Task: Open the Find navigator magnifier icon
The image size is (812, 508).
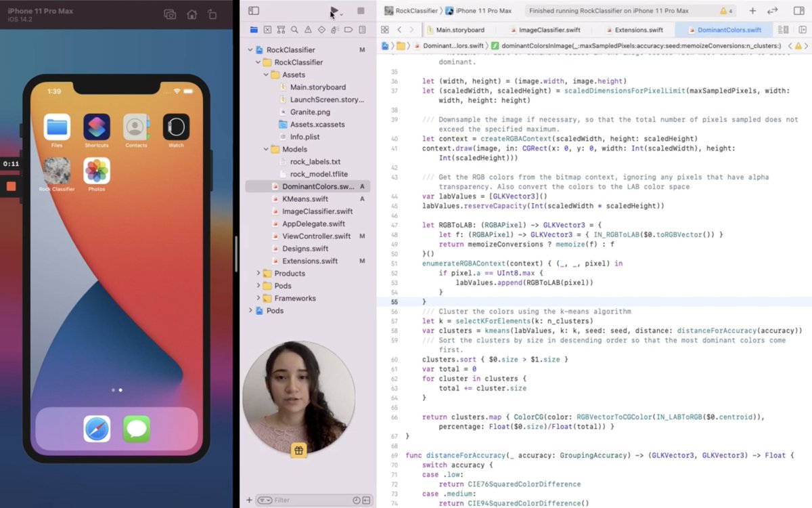Action: (294, 30)
